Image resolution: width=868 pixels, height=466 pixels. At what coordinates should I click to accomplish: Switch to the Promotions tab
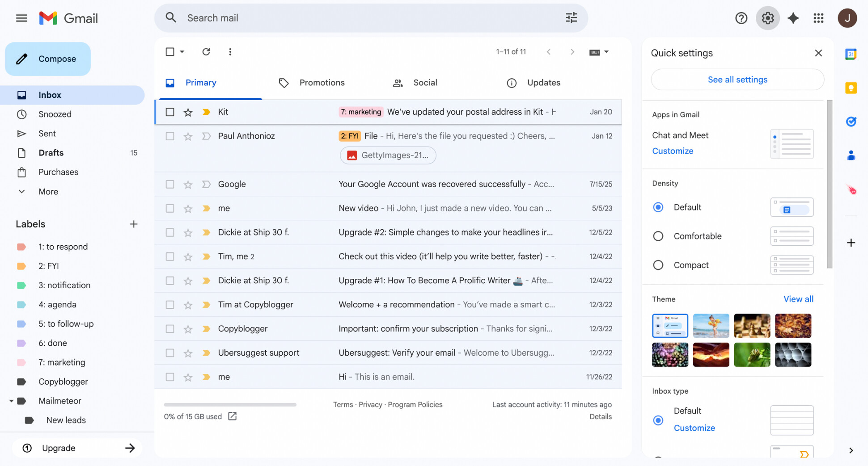(322, 83)
